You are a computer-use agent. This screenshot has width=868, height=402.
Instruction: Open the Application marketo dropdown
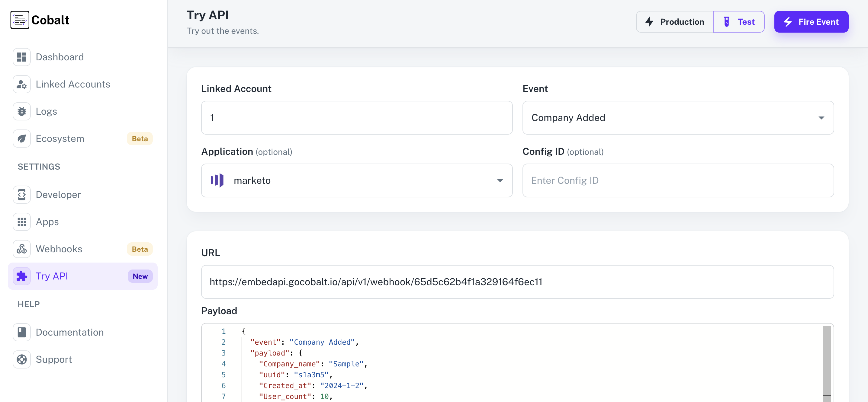point(356,180)
